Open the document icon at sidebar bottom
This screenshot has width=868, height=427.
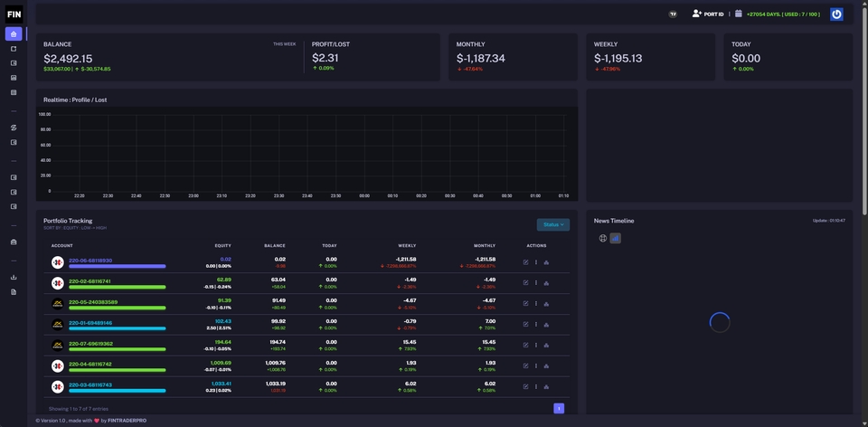(x=14, y=292)
